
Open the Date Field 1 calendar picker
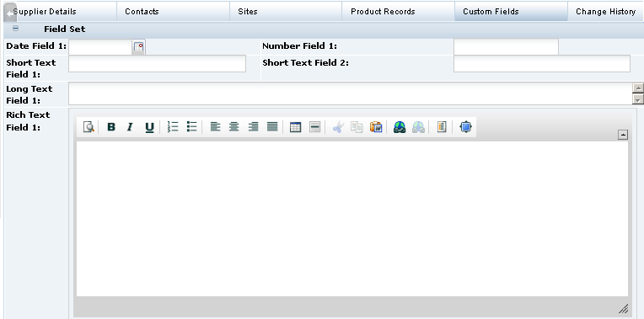click(x=139, y=47)
